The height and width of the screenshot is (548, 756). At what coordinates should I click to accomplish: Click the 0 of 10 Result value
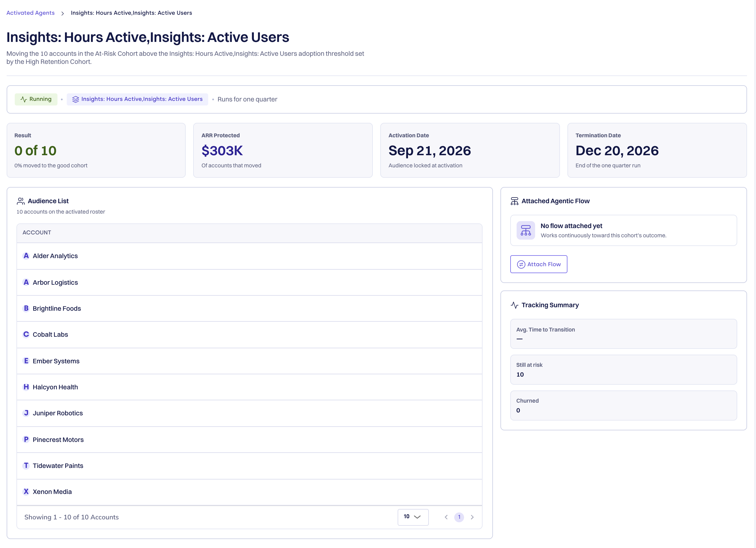coord(35,151)
